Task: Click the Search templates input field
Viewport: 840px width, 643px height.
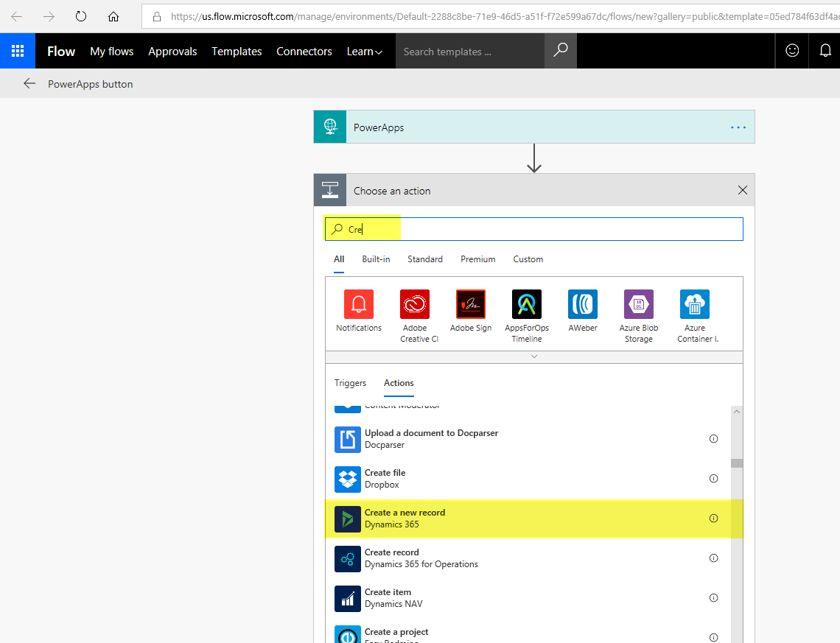Action: coord(470,52)
